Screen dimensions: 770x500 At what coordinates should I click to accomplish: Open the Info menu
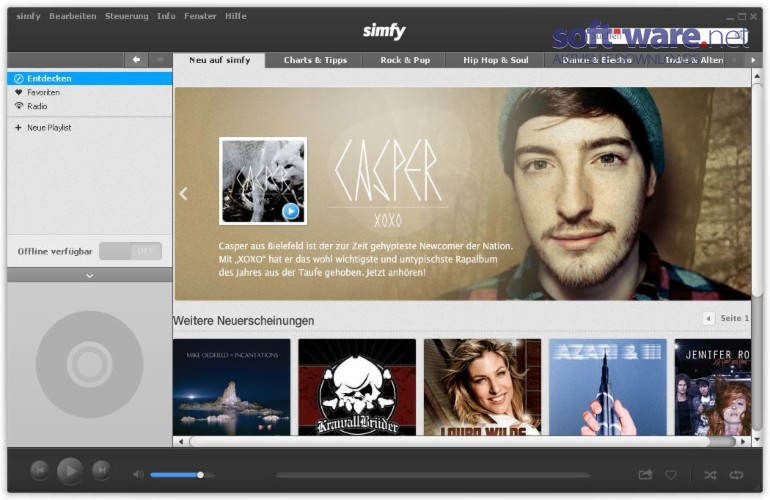click(166, 16)
